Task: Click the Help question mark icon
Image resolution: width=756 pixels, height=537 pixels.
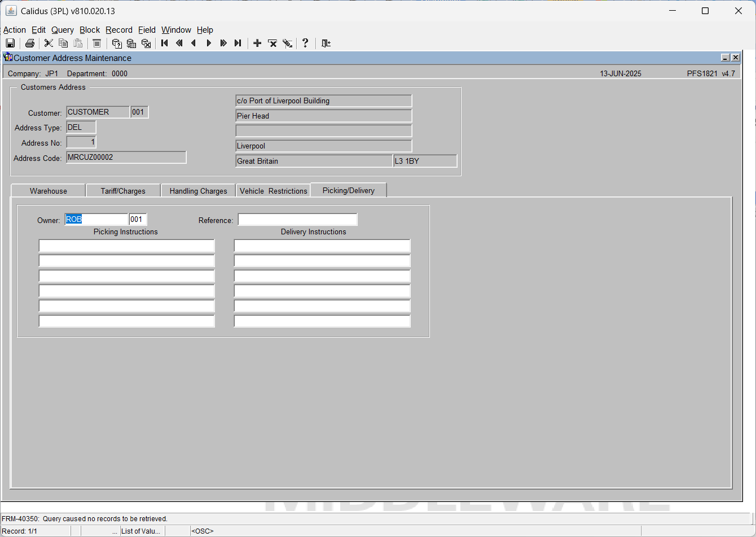Action: point(306,43)
